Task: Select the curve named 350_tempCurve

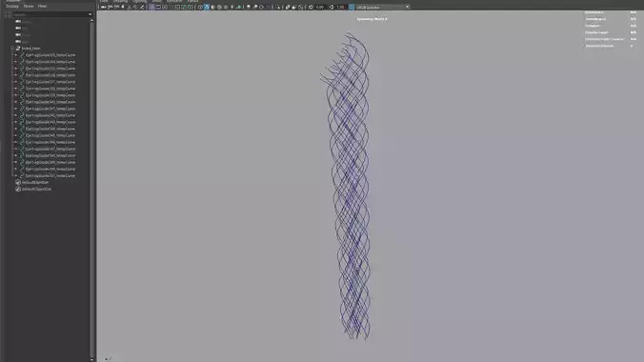Action: click(50, 169)
